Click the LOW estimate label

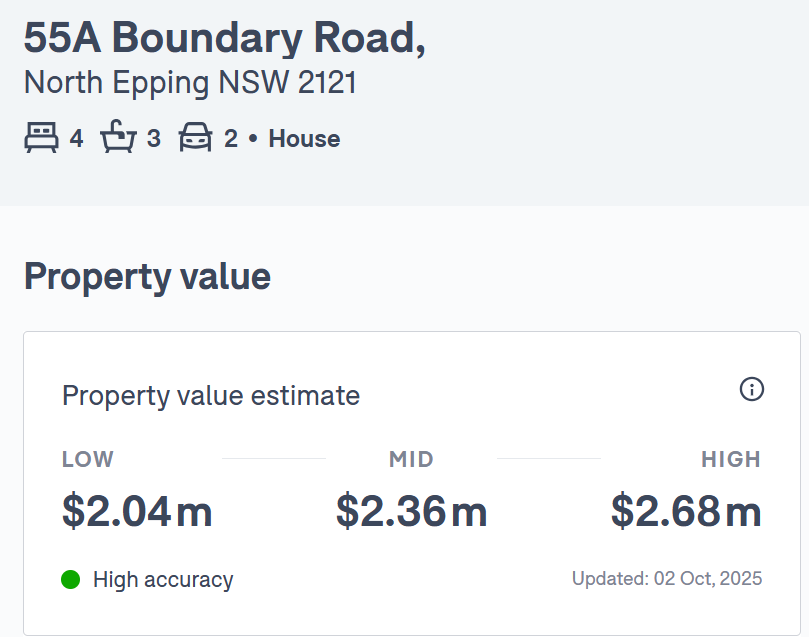[x=88, y=460]
